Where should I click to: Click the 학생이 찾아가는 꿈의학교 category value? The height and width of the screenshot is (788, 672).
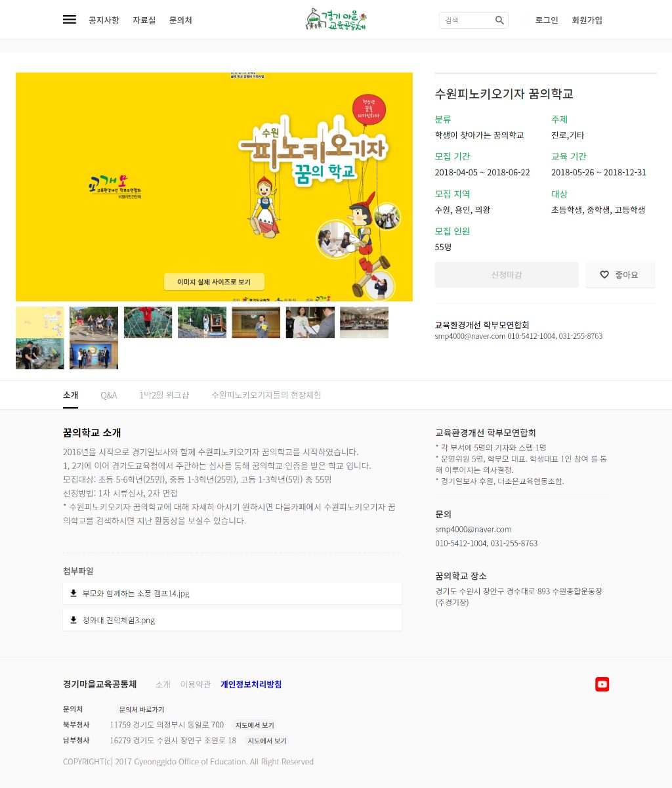(x=479, y=135)
